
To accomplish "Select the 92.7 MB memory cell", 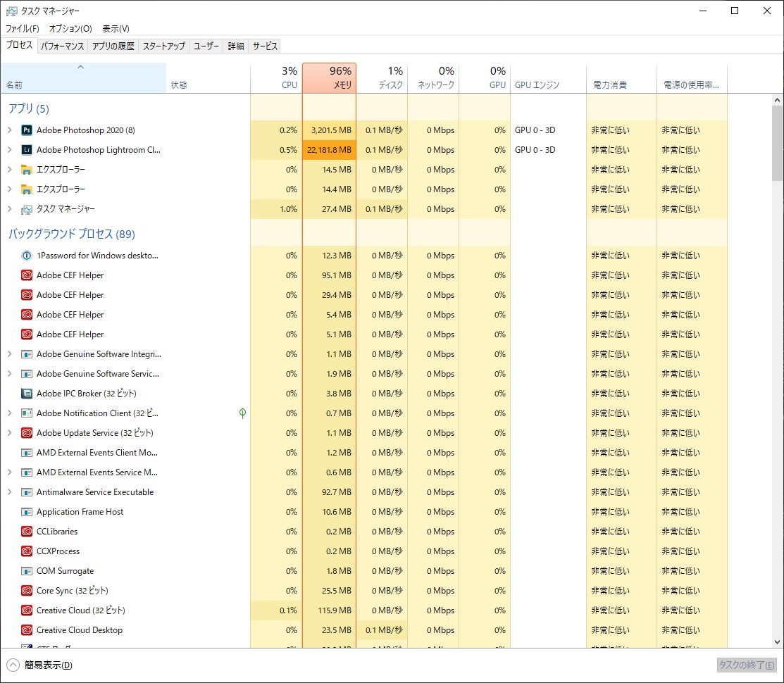I will click(330, 492).
